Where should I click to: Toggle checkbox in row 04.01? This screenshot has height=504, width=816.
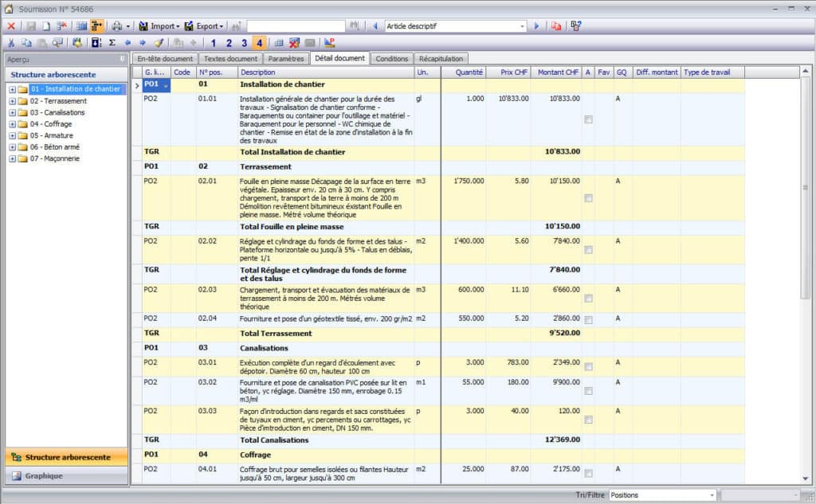click(x=588, y=473)
